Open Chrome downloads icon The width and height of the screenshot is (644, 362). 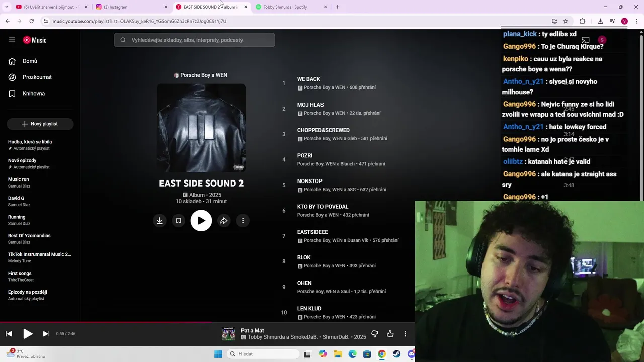[x=600, y=21]
